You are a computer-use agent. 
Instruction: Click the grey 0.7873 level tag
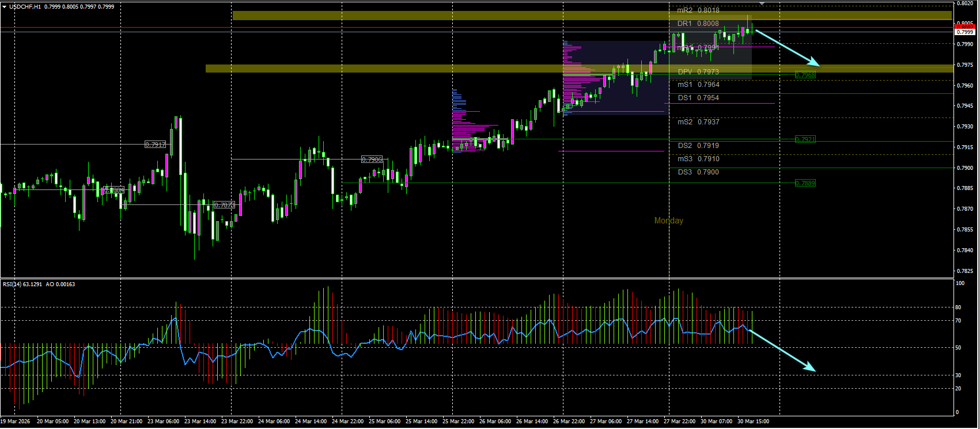tap(224, 205)
